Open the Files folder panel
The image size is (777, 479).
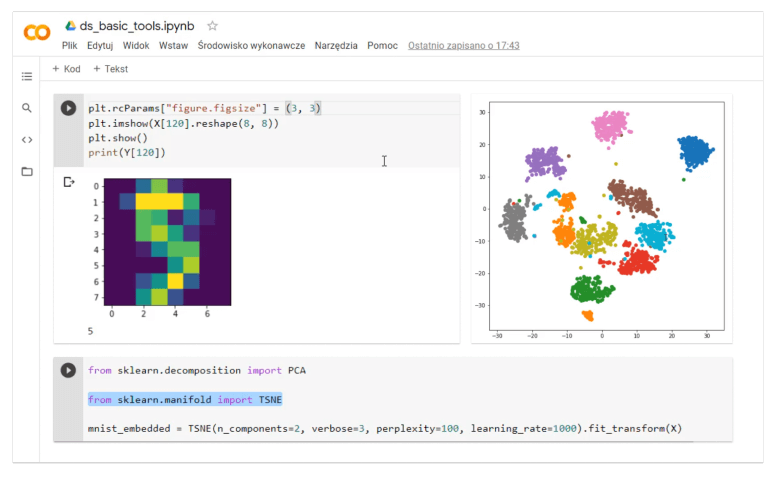coord(27,172)
